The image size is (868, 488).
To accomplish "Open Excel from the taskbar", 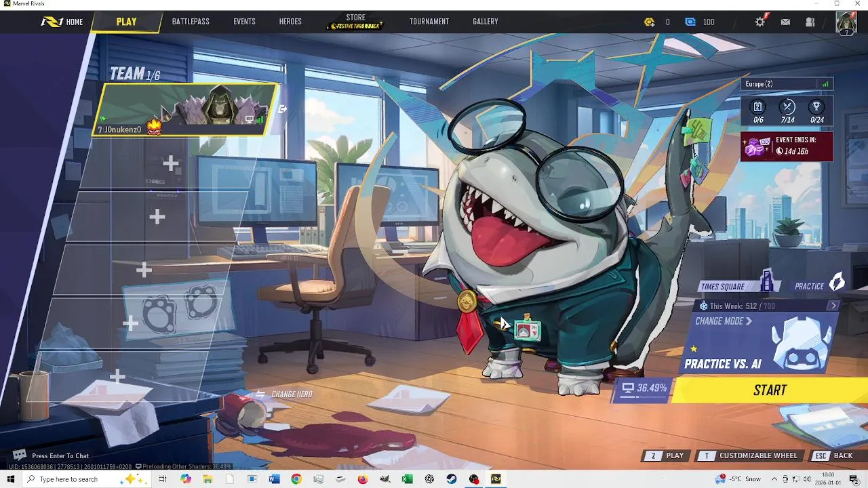I will 407,479.
